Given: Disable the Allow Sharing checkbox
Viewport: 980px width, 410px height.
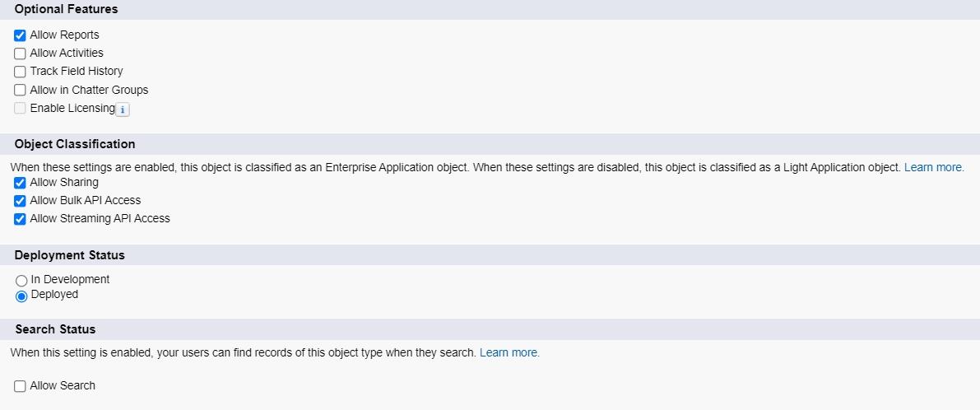Looking at the screenshot, I should (x=21, y=183).
